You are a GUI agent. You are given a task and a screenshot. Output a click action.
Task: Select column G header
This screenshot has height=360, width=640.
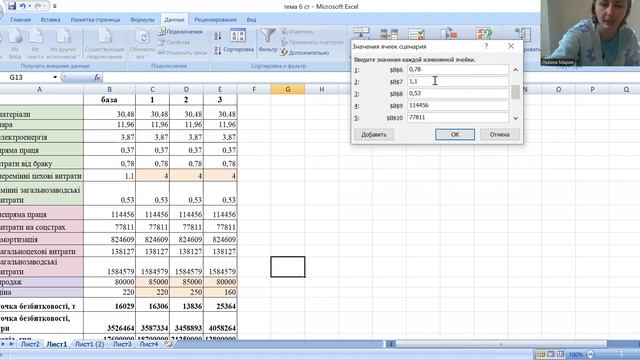coord(287,89)
